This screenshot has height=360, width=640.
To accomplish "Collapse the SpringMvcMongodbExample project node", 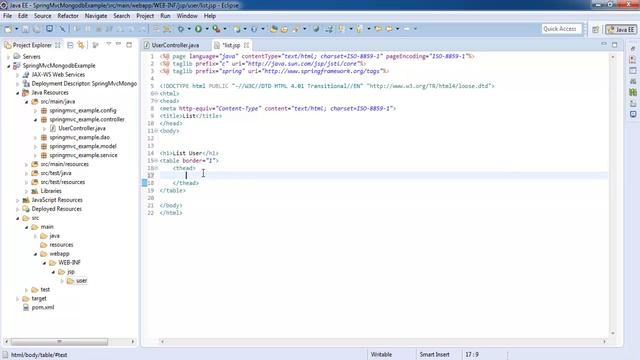I will [9, 66].
